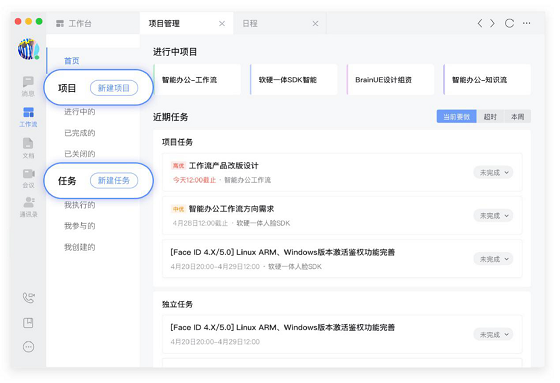The width and height of the screenshot is (560, 383).
Task: Open 未完成 dropdown for 智能办公工作流方向需求
Action: coord(494,216)
